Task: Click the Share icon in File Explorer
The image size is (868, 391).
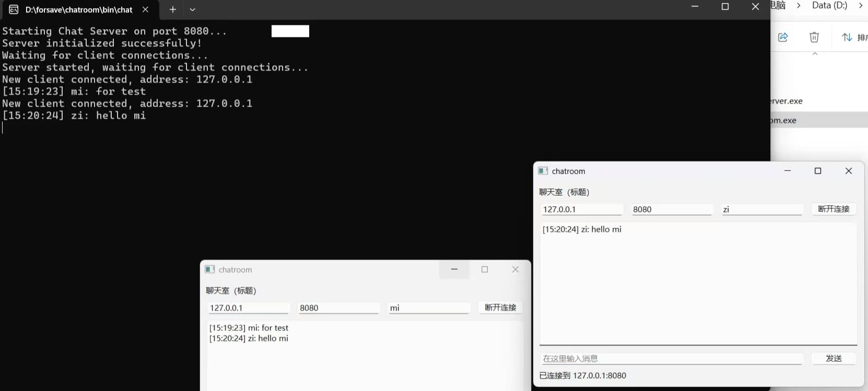Action: [x=783, y=37]
